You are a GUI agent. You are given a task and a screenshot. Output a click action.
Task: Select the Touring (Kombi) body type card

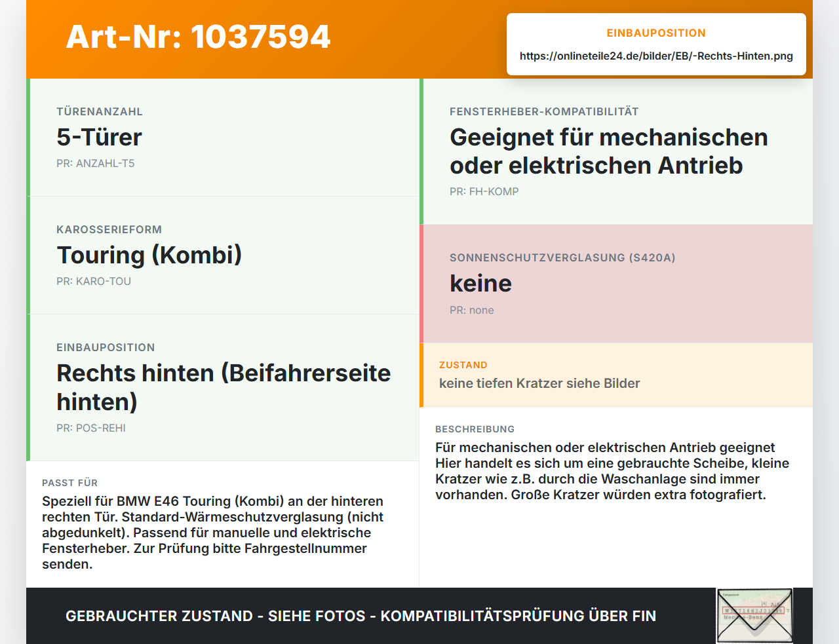[223, 256]
